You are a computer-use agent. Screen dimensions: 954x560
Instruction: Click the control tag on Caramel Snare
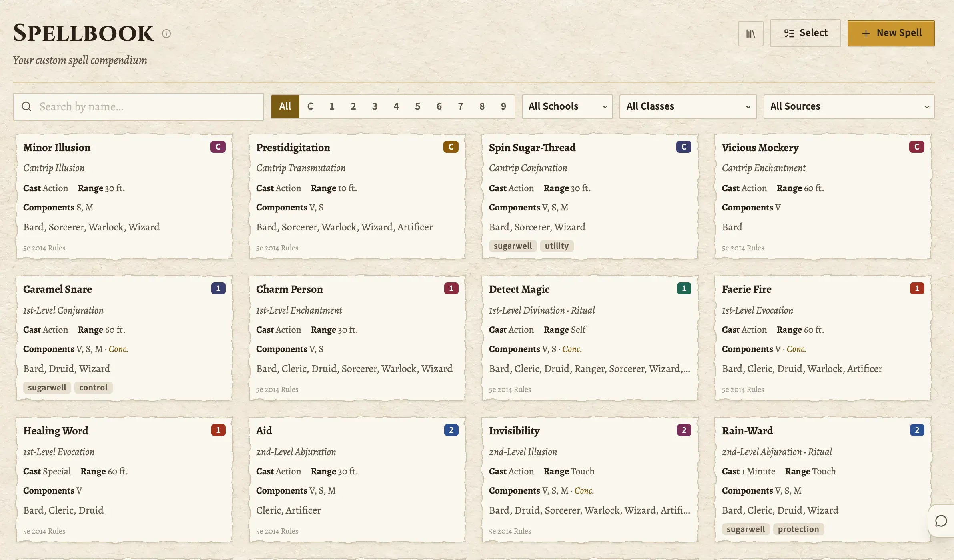pyautogui.click(x=93, y=388)
